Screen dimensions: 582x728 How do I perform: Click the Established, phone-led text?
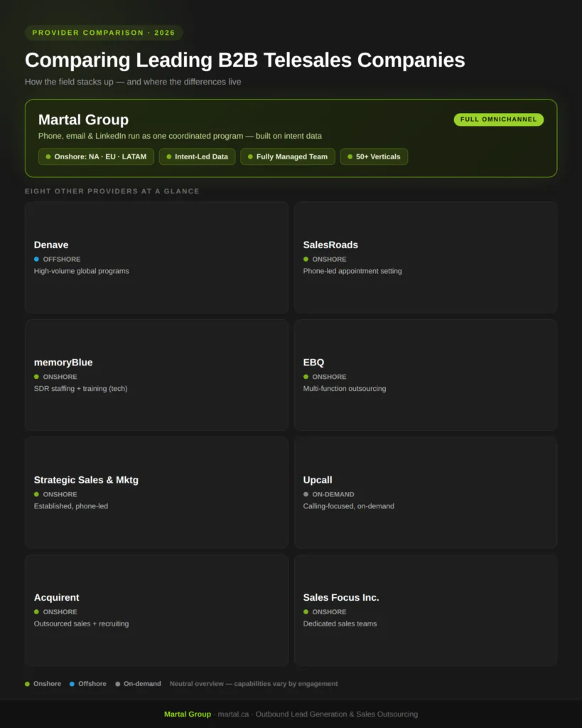(70, 506)
